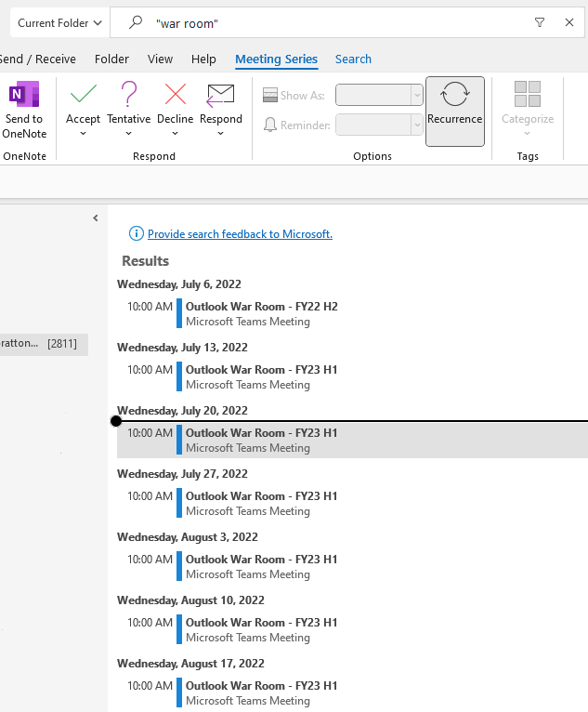The height and width of the screenshot is (712, 588).
Task: Select July 6 Outlook War Room FY22 H2
Action: point(352,313)
